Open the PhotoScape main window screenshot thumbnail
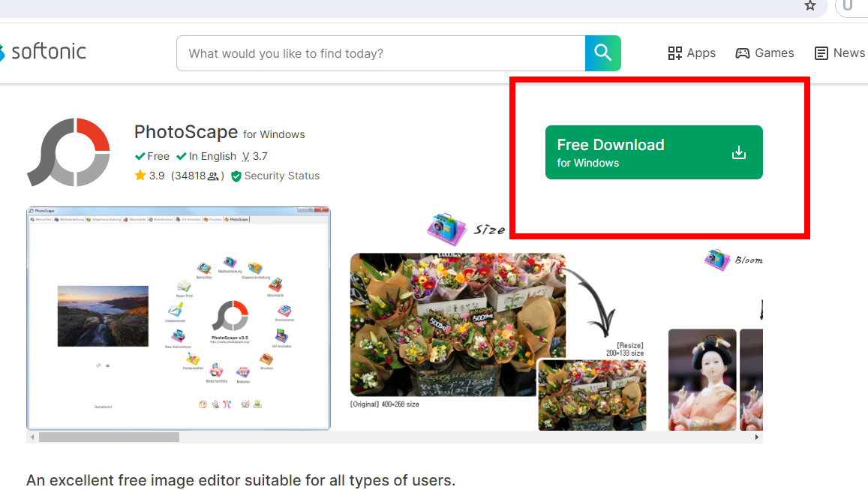868x490 pixels. point(179,318)
